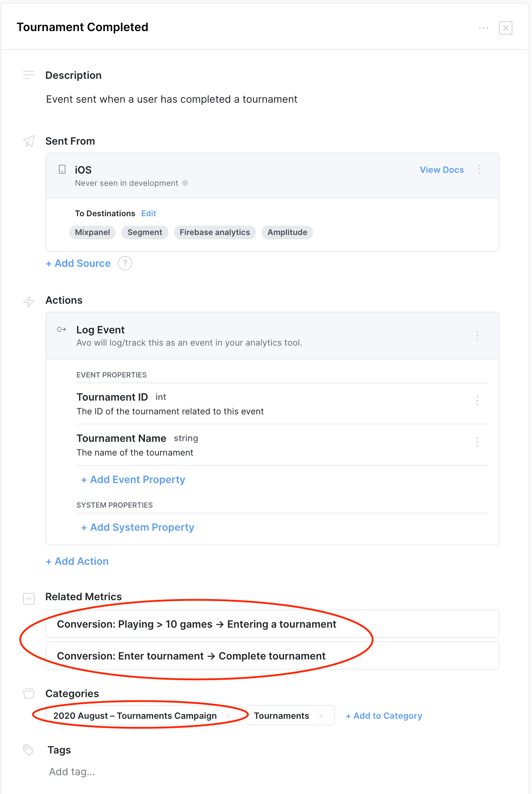The width and height of the screenshot is (532, 794).
Task: Click the Add tag input field
Action: click(72, 772)
